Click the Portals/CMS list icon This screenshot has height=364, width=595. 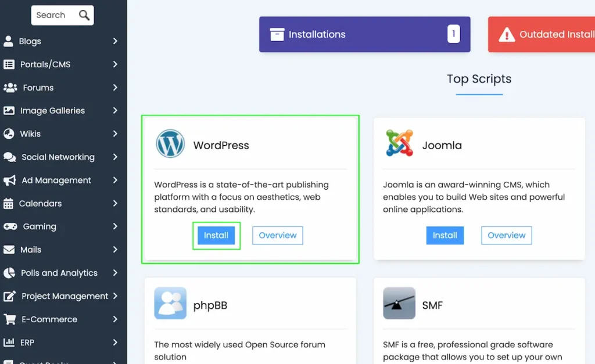click(9, 64)
